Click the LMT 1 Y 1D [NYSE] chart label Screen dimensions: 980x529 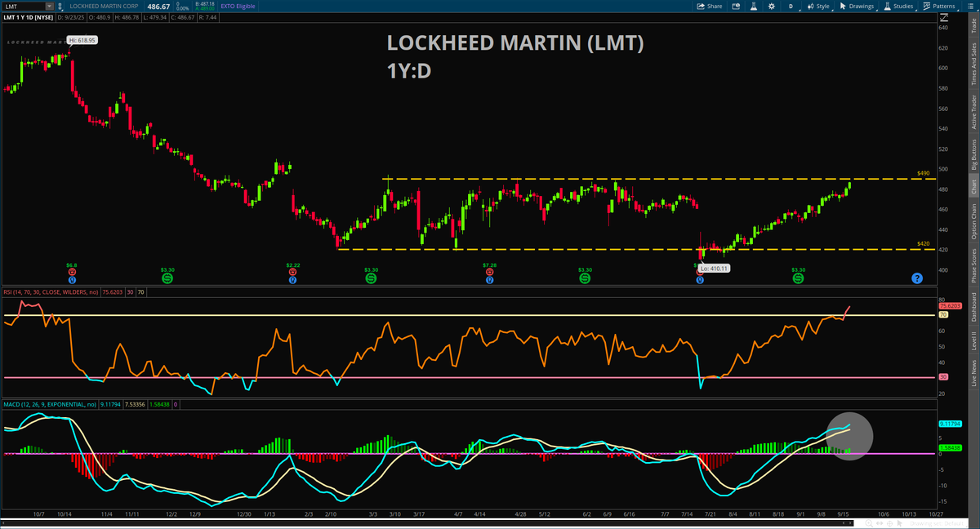27,17
